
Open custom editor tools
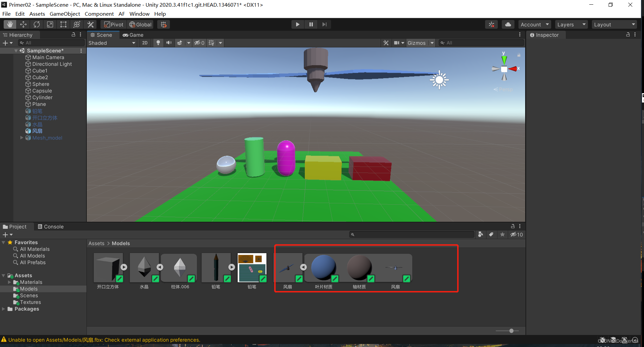coord(90,24)
